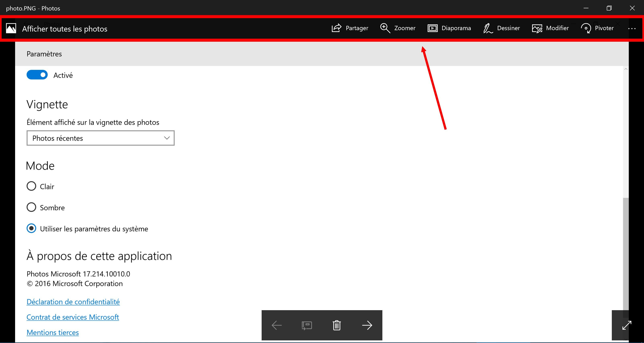Open the three-dots more options menu
Image resolution: width=644 pixels, height=343 pixels.
632,29
